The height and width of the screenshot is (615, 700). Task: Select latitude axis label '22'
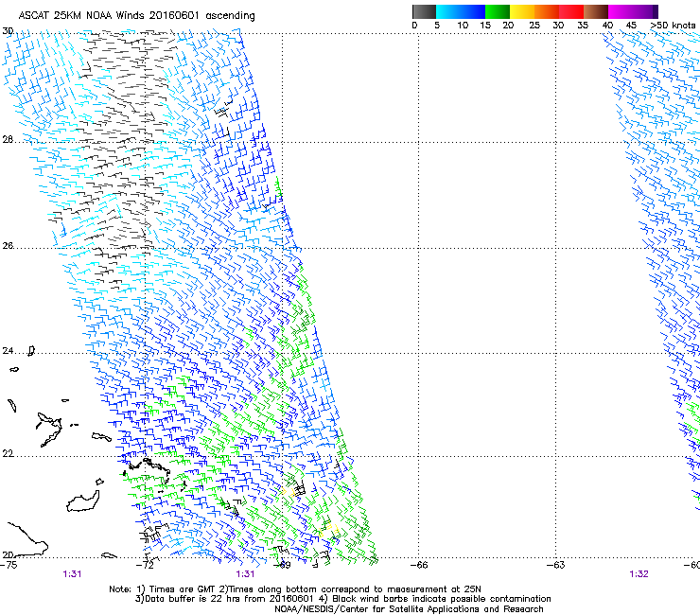[x=8, y=454]
